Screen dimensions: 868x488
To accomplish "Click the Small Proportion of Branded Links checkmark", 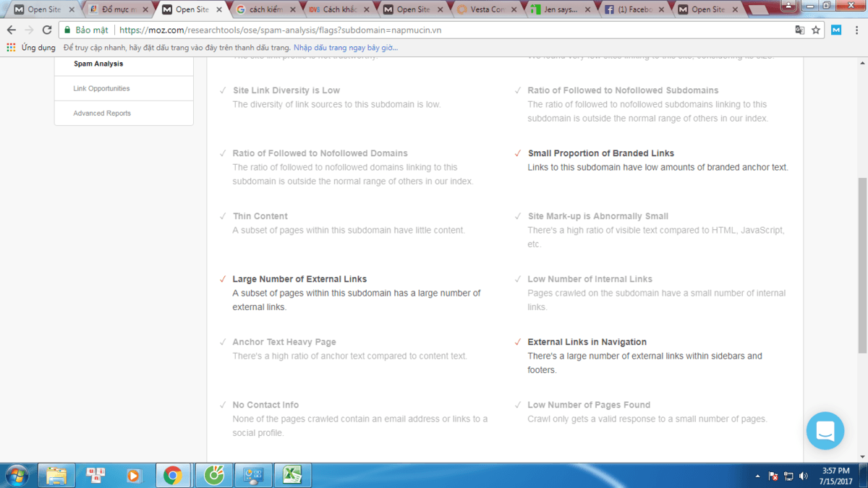I will point(518,153).
